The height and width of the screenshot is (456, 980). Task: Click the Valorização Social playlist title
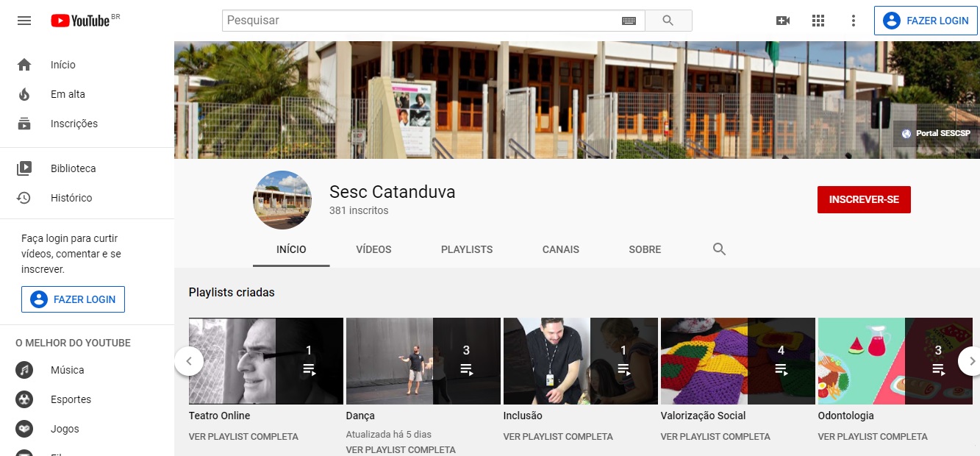704,416
